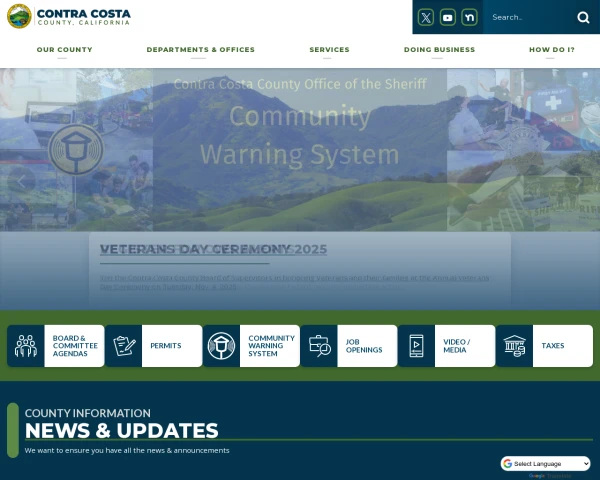The width and height of the screenshot is (600, 480).
Task: Click the Taxes building icon
Action: tap(514, 346)
